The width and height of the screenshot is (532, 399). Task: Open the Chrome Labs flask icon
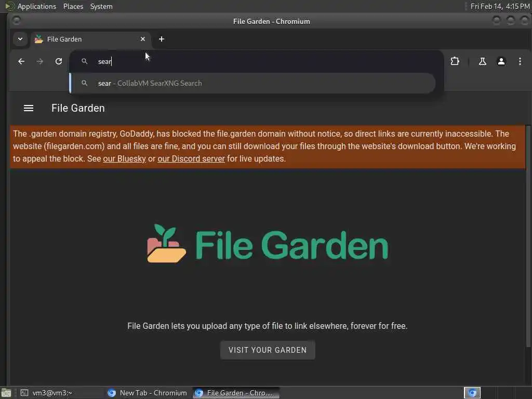point(482,61)
